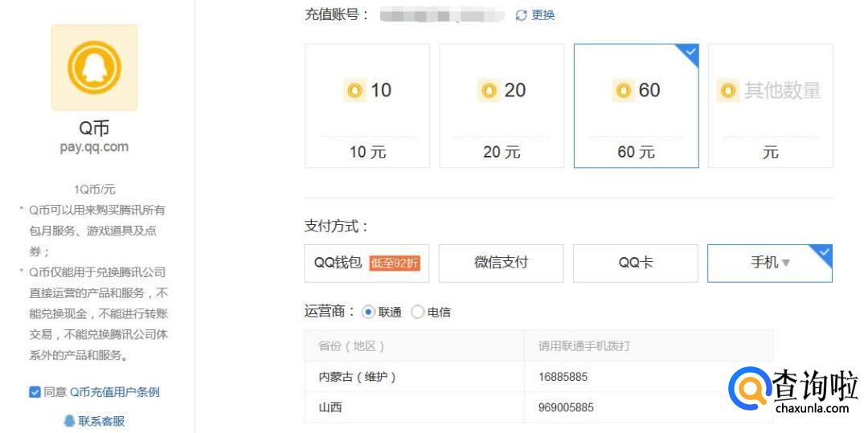Image resolution: width=868 pixels, height=433 pixels.
Task: Click the 低至92折 discount badge
Action: (x=395, y=263)
